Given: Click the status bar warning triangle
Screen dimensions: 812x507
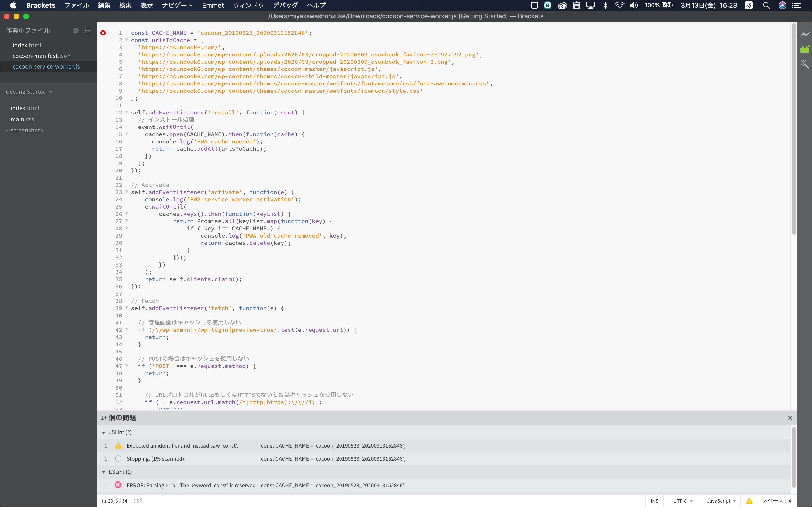Looking at the screenshot, I should tap(749, 501).
